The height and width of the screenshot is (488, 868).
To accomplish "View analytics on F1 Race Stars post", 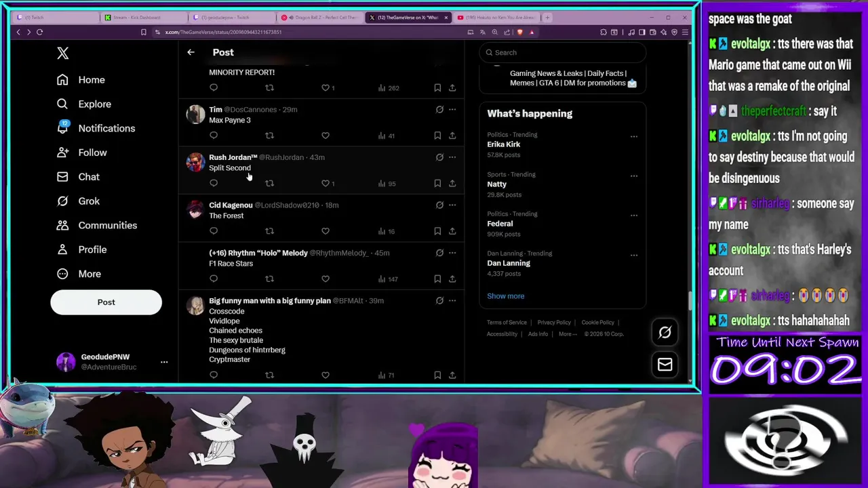I will pyautogui.click(x=388, y=279).
